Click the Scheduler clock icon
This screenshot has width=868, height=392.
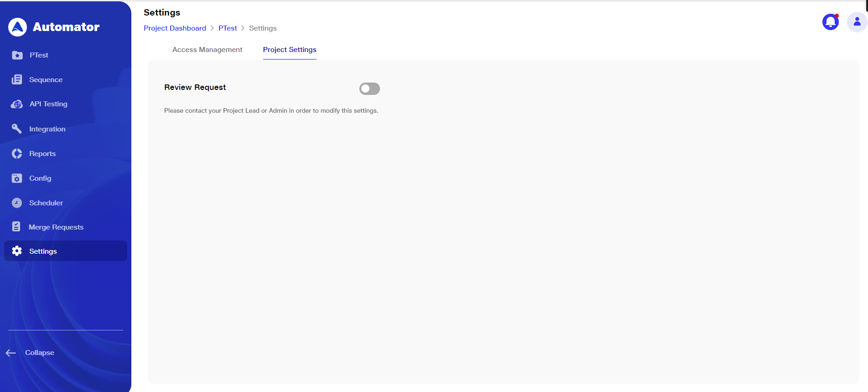pyautogui.click(x=17, y=203)
